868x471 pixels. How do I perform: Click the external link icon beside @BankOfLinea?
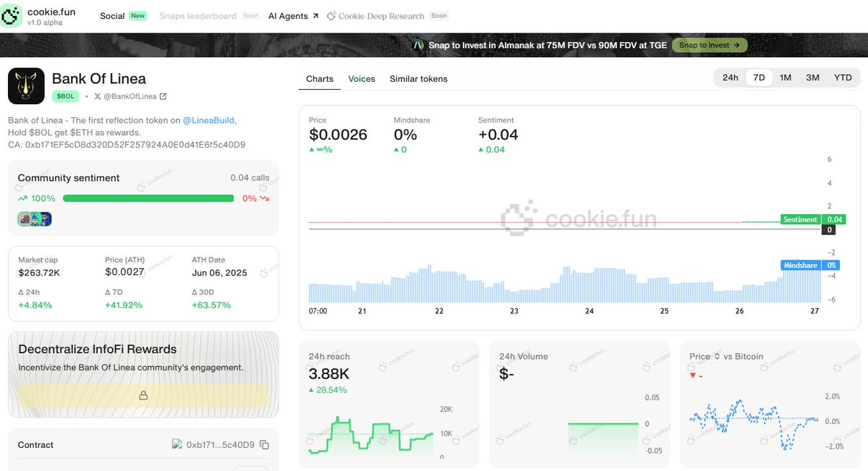click(163, 96)
